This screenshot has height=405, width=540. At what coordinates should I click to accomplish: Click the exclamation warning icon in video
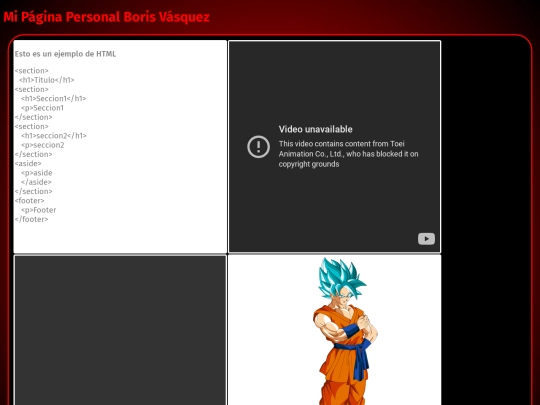point(258,147)
